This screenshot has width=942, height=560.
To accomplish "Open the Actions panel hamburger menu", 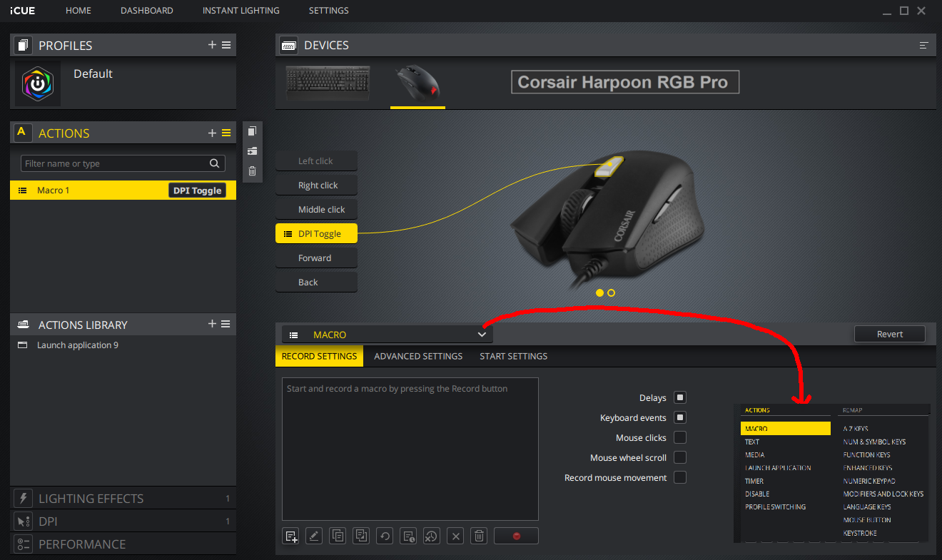I will point(226,133).
